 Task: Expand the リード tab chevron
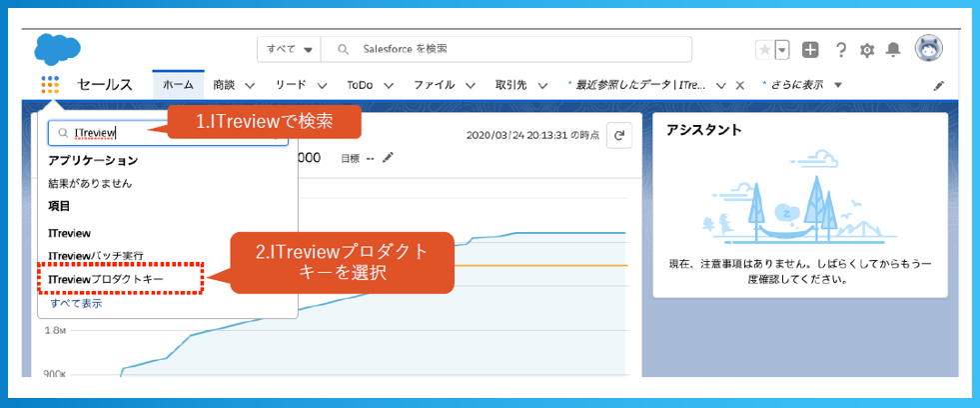(322, 85)
